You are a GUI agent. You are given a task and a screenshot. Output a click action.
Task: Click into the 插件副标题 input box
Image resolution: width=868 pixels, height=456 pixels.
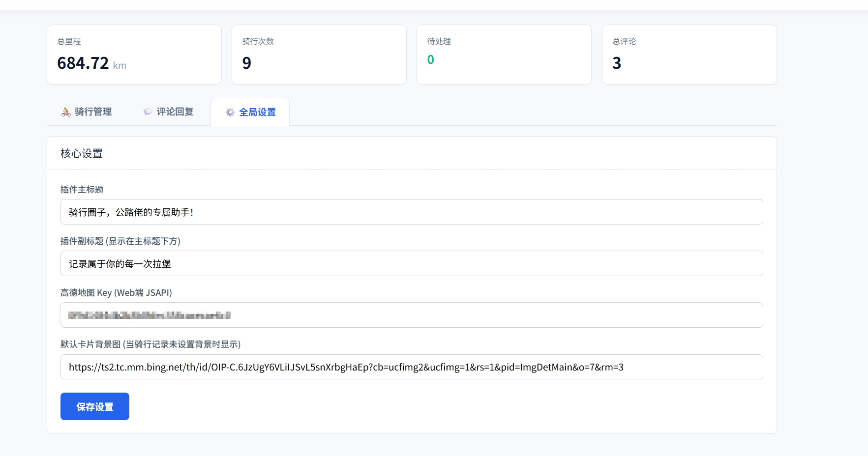point(411,263)
